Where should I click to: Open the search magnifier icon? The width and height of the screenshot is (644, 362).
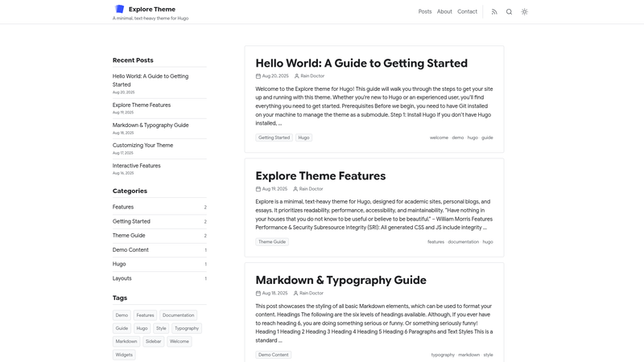510,12
